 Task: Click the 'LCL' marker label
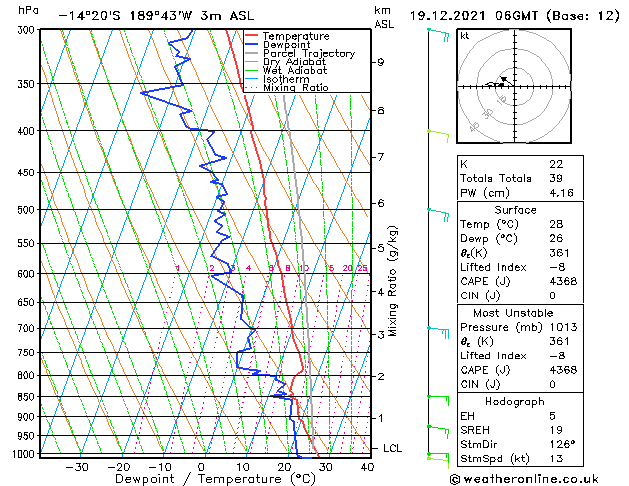(x=392, y=448)
